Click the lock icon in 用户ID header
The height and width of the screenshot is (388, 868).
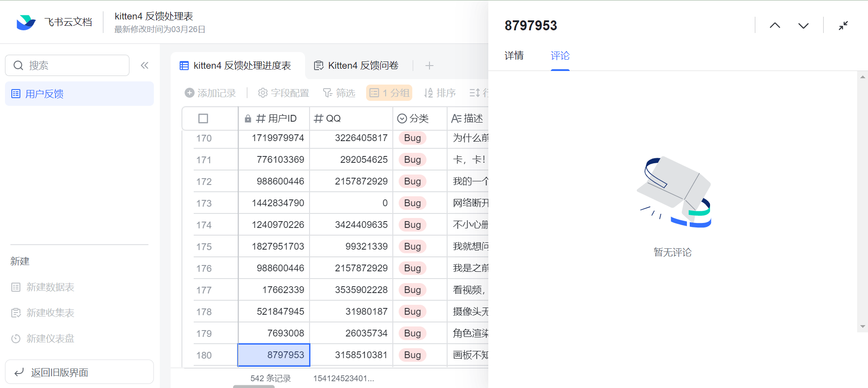click(x=248, y=119)
